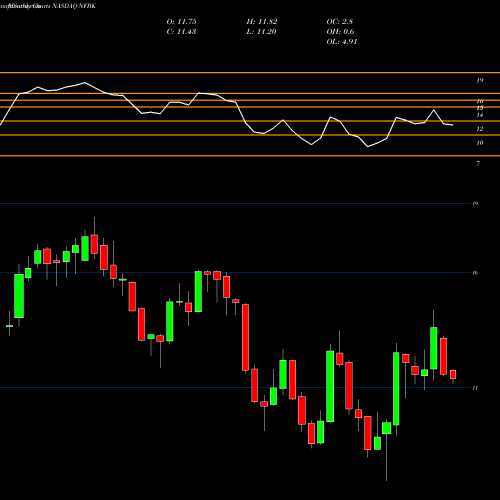
Task: Click the 16 price label on the candlestick axis
Action: click(475, 273)
